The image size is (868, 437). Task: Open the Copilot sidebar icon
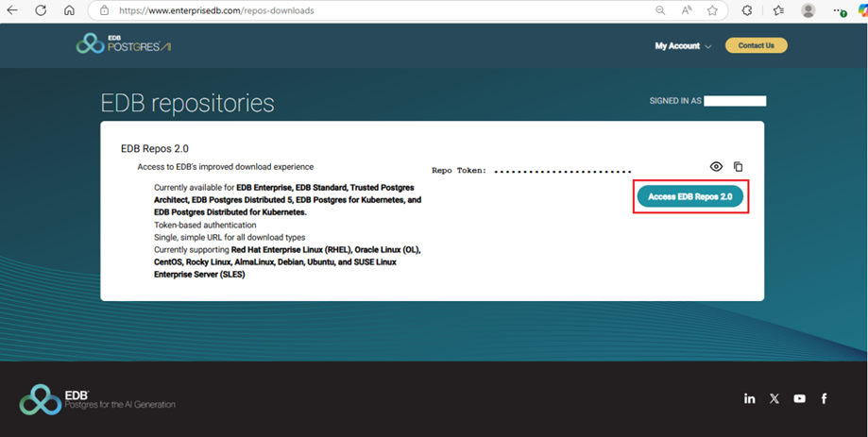[863, 10]
